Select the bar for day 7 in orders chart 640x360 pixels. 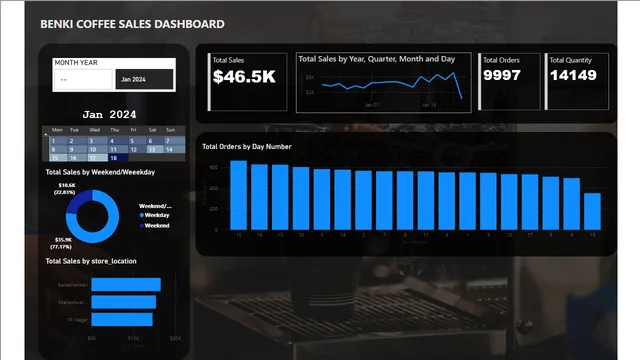click(x=384, y=200)
